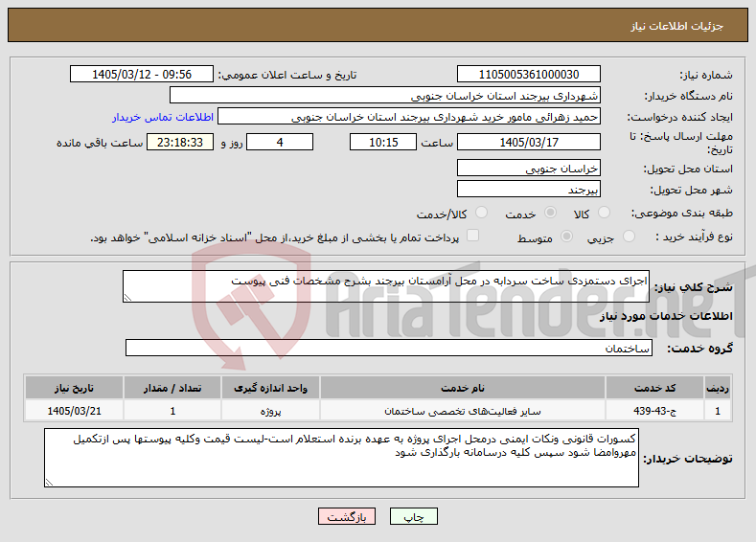The width and height of the screenshot is (756, 542).
Task: Click the remaining time field 23:18:33
Action: point(180,142)
